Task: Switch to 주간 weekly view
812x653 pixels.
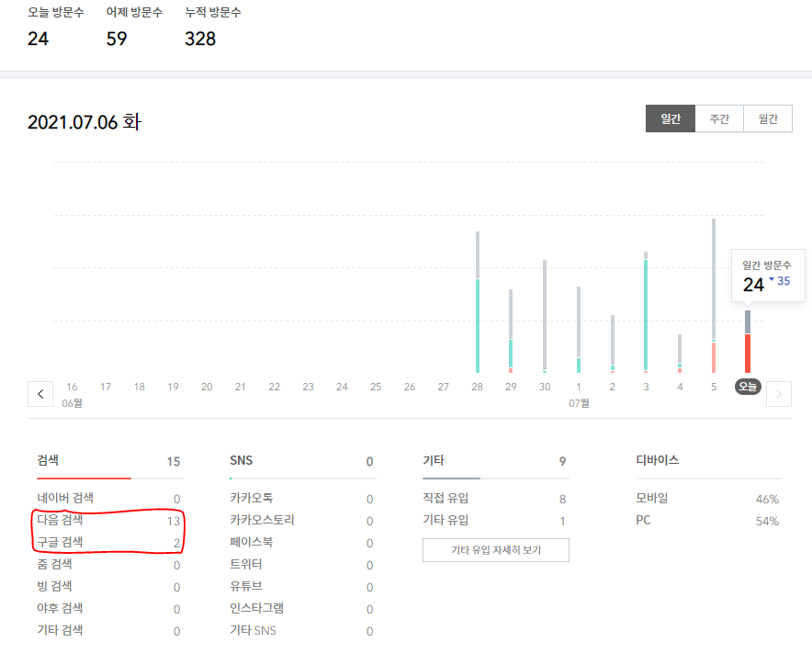Action: pyautogui.click(x=719, y=118)
